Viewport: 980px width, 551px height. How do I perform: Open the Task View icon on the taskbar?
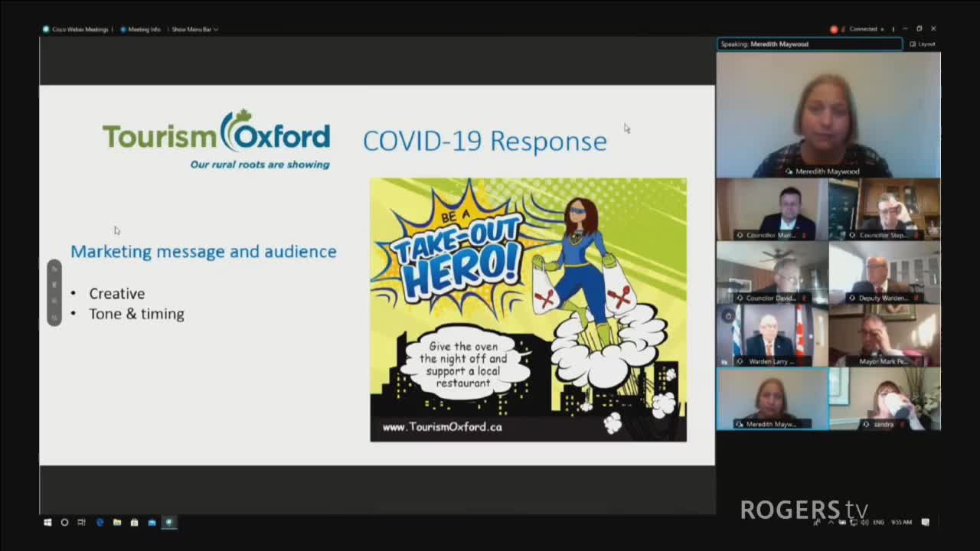[82, 523]
